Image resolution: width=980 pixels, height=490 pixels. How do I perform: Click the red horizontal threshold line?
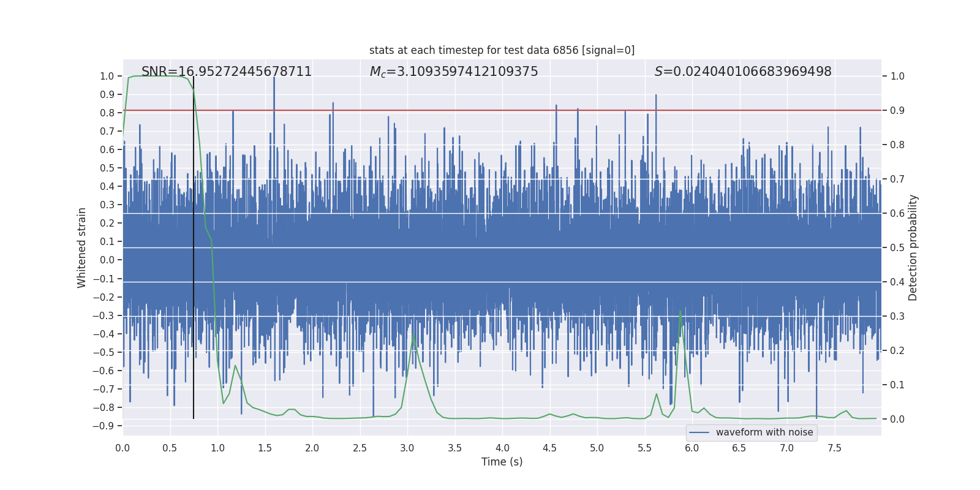click(x=551, y=110)
